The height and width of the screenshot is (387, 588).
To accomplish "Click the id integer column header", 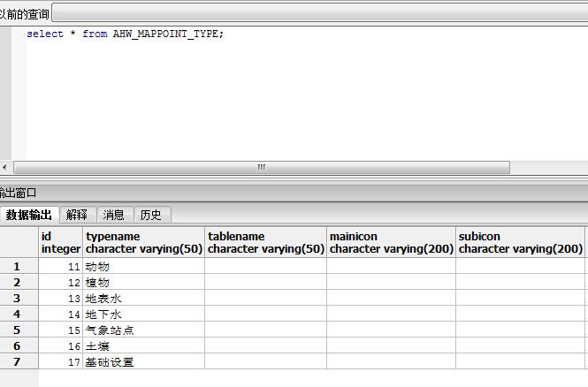I will click(x=60, y=242).
